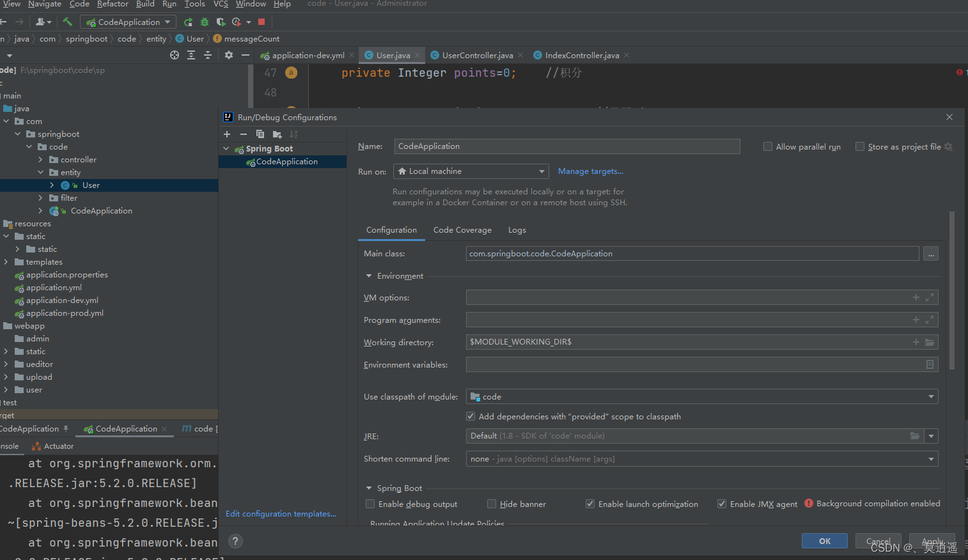The width and height of the screenshot is (968, 560).
Task: Select the Configuration tab
Action: [391, 230]
